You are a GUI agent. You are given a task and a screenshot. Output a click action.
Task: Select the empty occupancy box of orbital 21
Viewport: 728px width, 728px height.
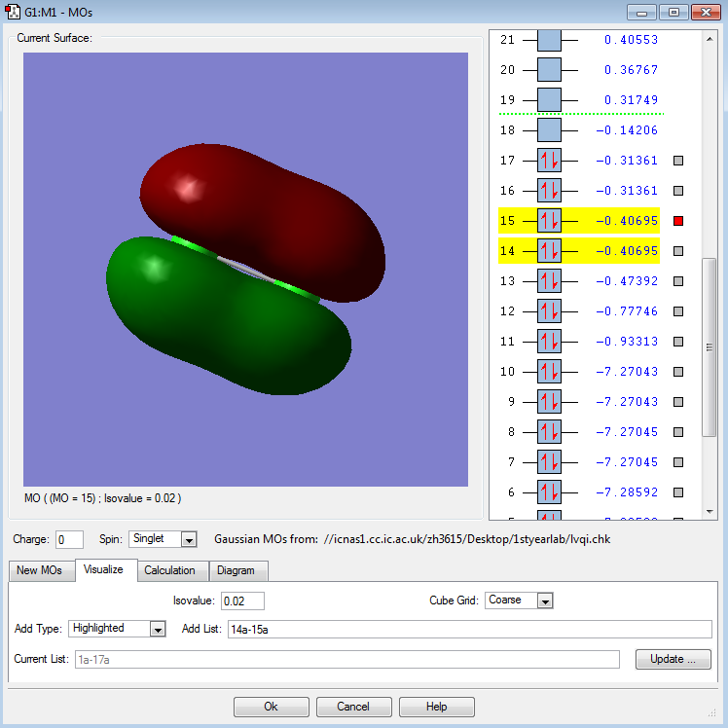click(x=549, y=40)
